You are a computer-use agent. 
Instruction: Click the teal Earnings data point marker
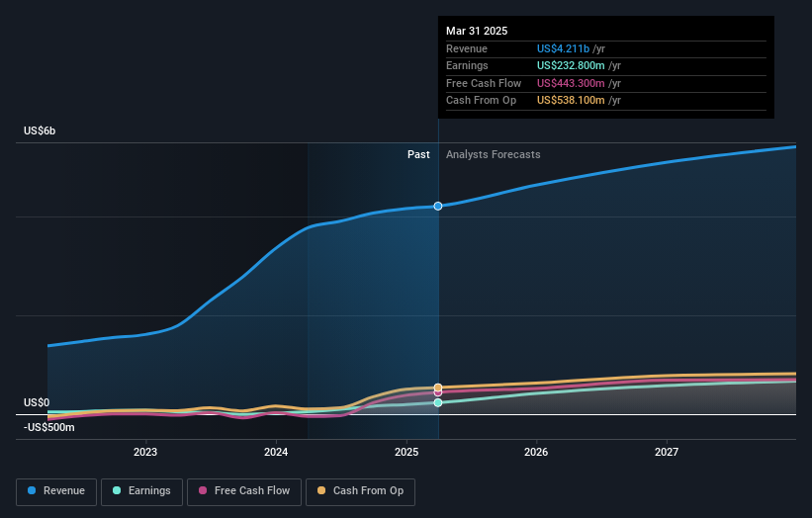click(x=438, y=402)
